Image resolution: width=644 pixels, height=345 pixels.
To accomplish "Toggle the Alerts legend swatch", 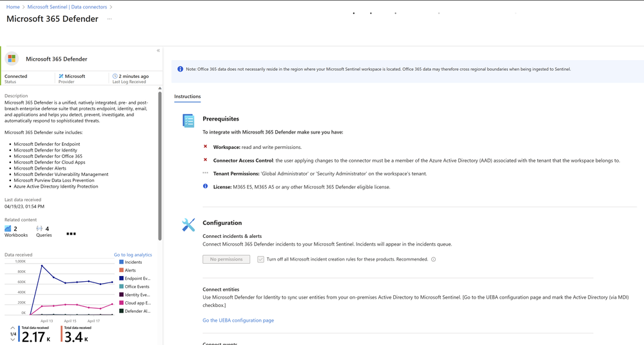I will 121,270.
